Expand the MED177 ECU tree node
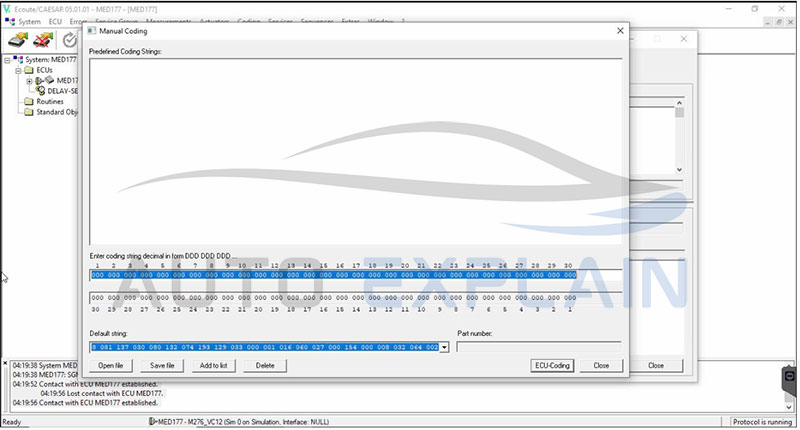The height and width of the screenshot is (430, 800). 29,81
